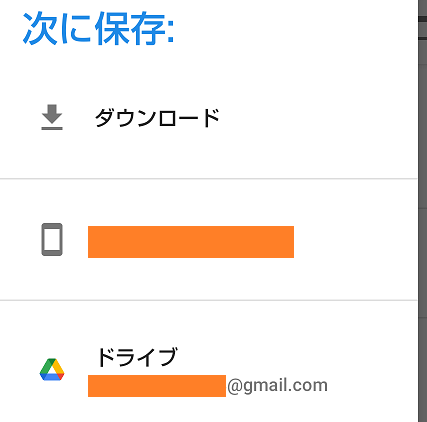Click the 次に保存: dialog heading
This screenshot has height=422, width=427.
tap(99, 28)
